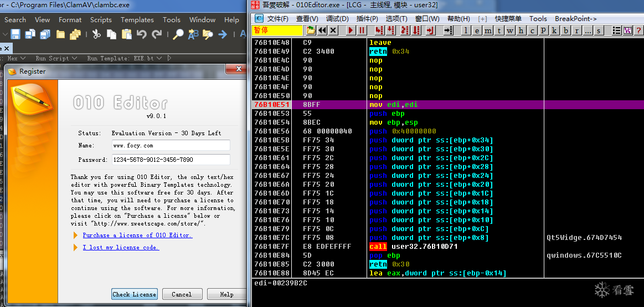This screenshot has height=307, width=644.
Task: Click the Redo arrow icon
Action: (x=157, y=34)
